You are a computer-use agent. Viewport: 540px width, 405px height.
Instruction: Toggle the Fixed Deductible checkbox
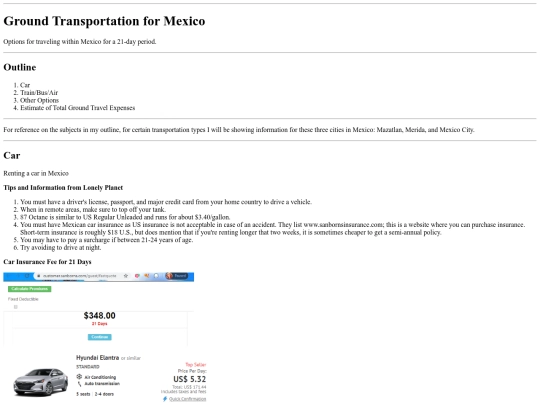[15, 307]
